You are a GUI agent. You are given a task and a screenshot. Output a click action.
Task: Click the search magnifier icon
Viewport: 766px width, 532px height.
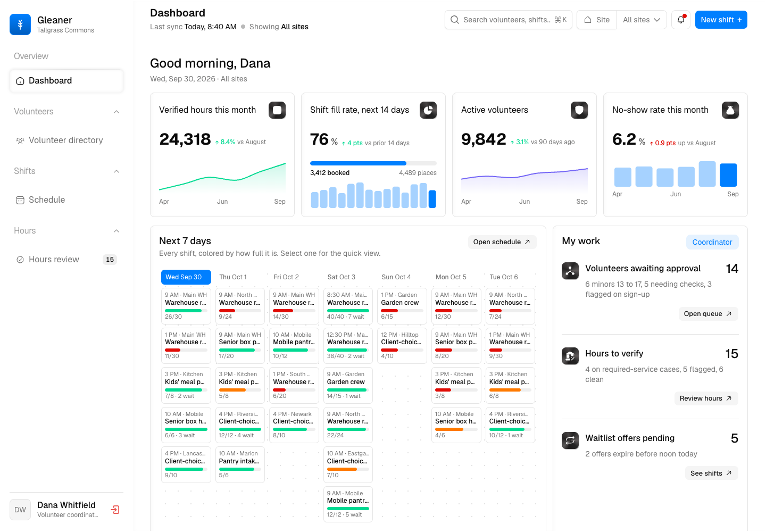pyautogui.click(x=455, y=20)
